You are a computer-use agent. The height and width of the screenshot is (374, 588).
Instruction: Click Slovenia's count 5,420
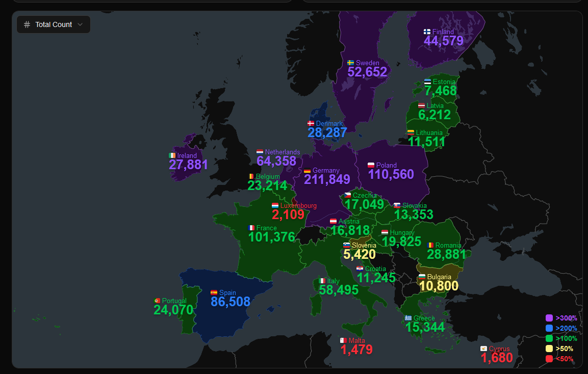coord(360,254)
